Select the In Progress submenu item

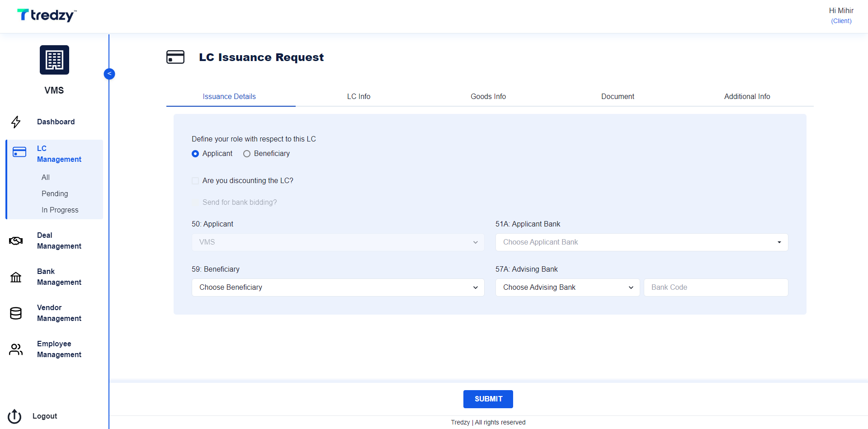60,210
